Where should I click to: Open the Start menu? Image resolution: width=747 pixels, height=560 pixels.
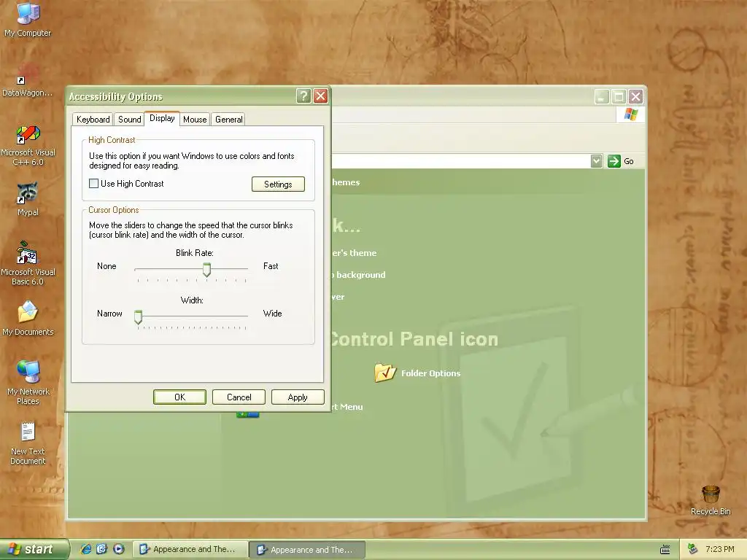point(34,549)
